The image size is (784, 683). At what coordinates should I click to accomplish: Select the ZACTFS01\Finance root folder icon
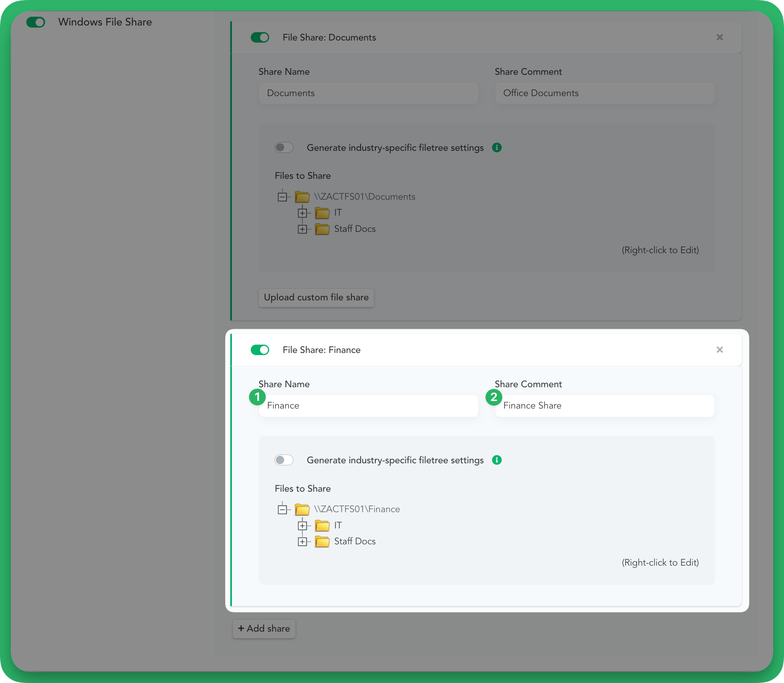[302, 509]
